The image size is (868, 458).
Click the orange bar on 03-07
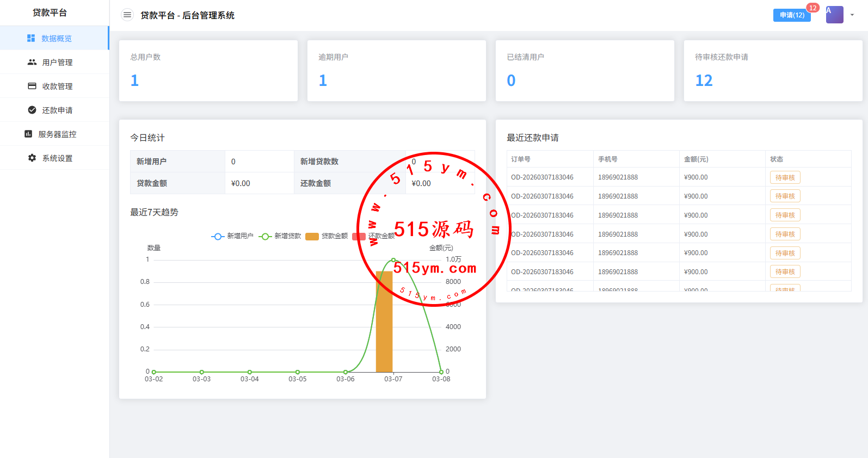tap(384, 326)
